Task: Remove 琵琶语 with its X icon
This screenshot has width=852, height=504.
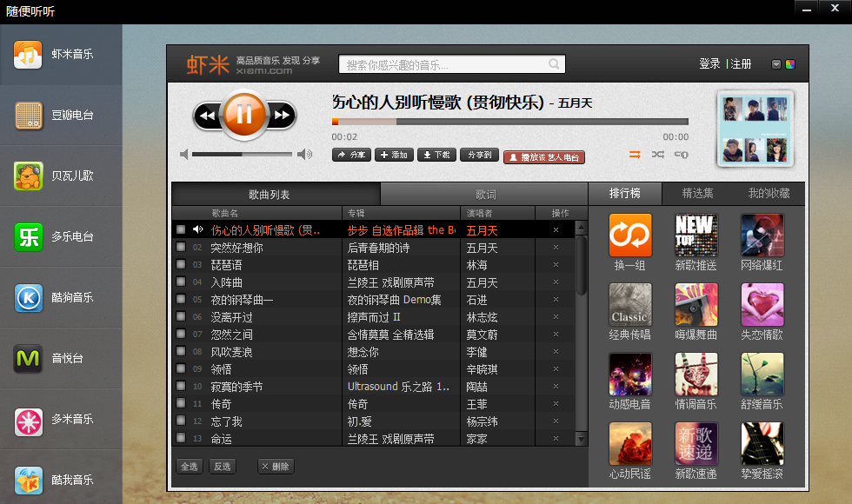Action: point(556,265)
